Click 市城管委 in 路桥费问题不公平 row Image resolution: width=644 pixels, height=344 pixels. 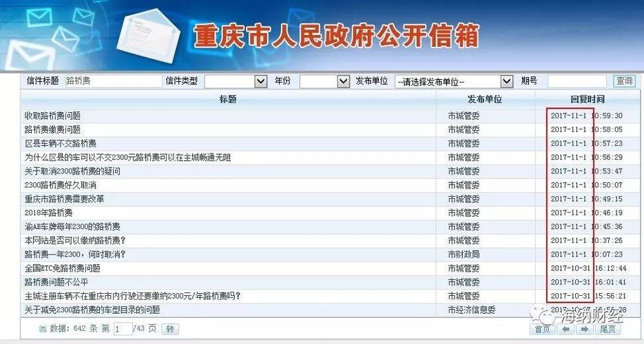pos(464,283)
